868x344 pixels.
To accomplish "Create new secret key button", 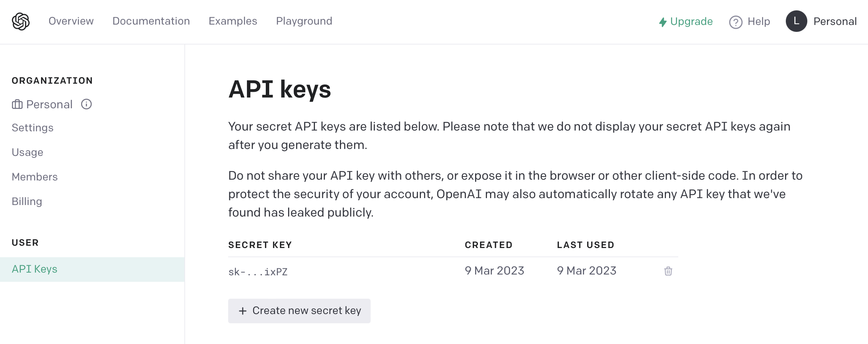I will (x=299, y=311).
